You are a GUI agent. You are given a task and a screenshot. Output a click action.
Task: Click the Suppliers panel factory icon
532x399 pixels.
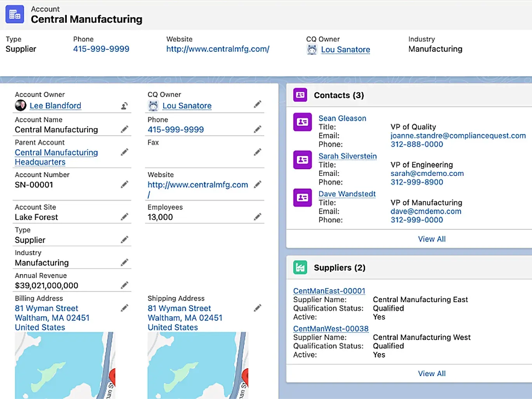click(300, 268)
